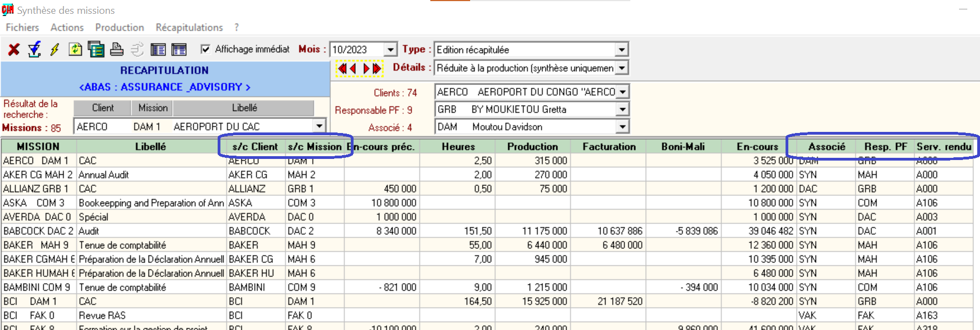980x330 pixels.
Task: Jump to last record with double-right red arrow
Action: tap(377, 68)
